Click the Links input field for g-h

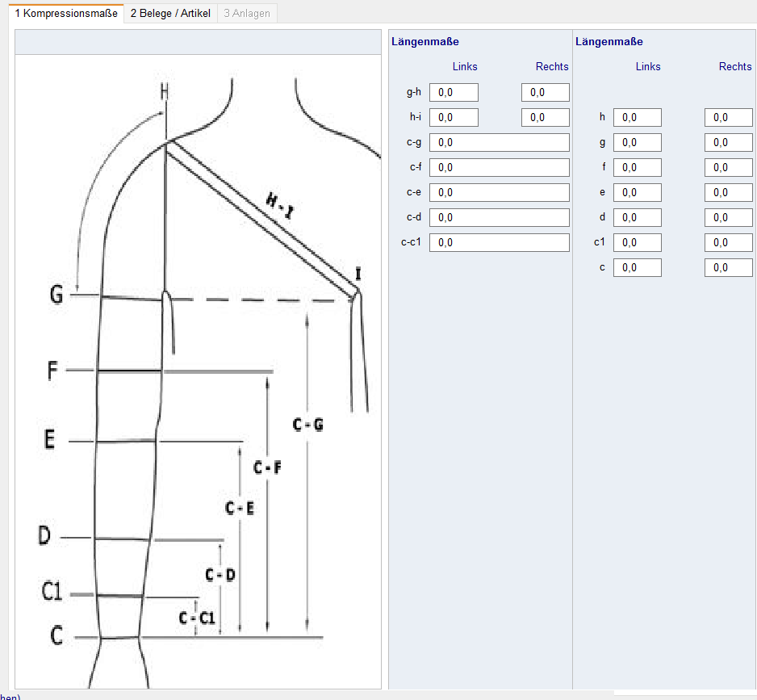(x=454, y=93)
